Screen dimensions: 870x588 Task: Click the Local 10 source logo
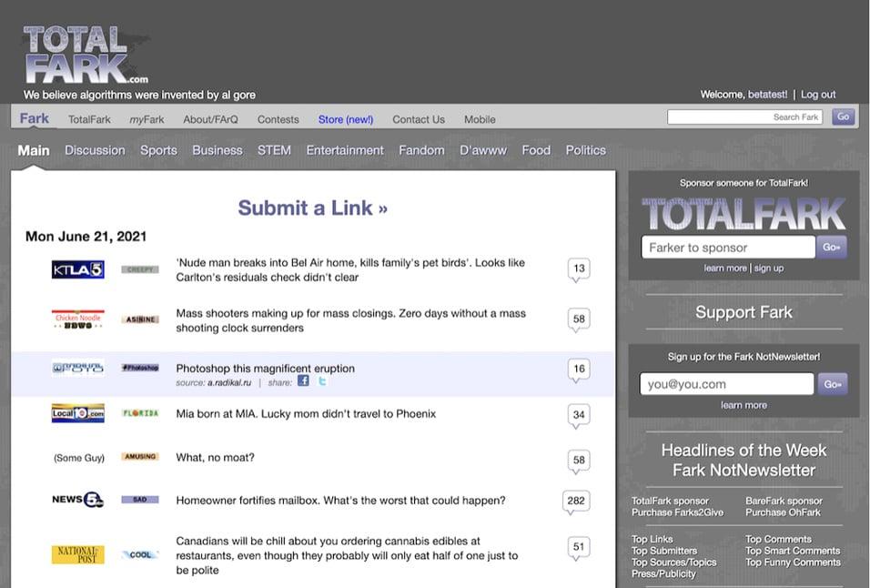tap(77, 413)
